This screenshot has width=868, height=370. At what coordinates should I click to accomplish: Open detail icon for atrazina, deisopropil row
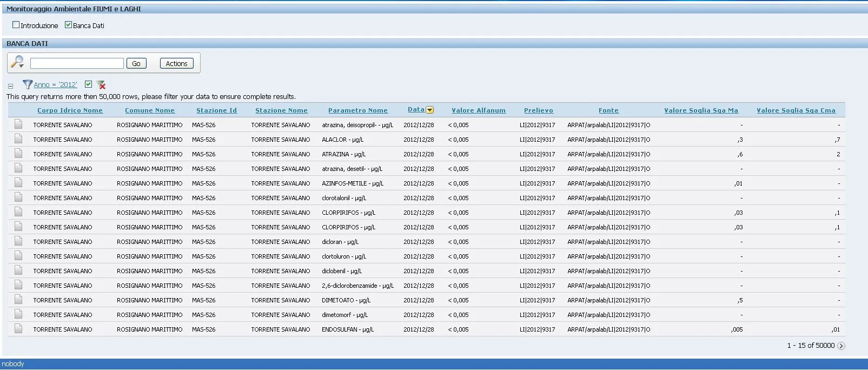click(x=18, y=124)
